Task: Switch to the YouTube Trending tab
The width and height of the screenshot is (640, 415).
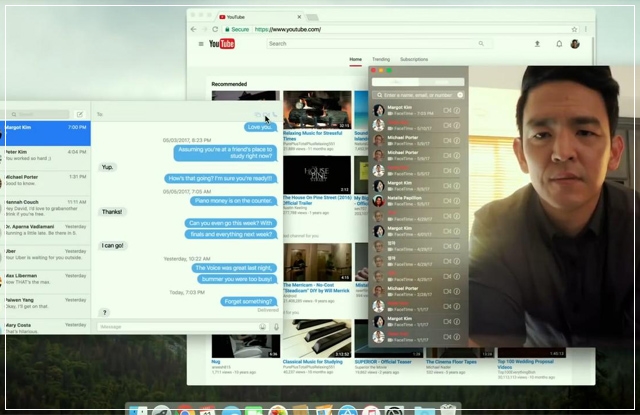Action: click(x=381, y=60)
